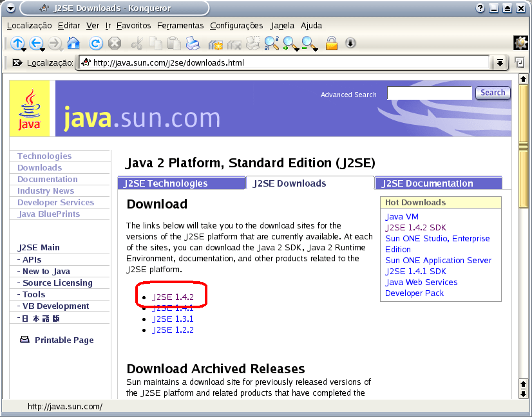
Task: Click the Printable Page printer icon
Action: 24,339
